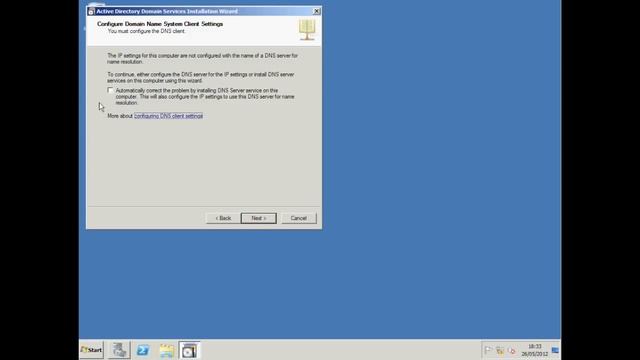Click the wizard title bar icon
Screen dimensions: 640x360
click(91, 11)
